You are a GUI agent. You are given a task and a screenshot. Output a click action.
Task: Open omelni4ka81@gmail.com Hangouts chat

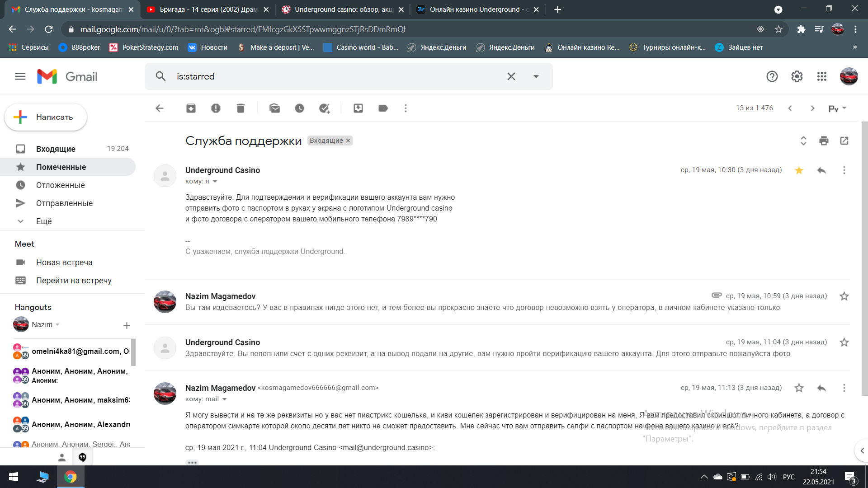[x=71, y=352]
